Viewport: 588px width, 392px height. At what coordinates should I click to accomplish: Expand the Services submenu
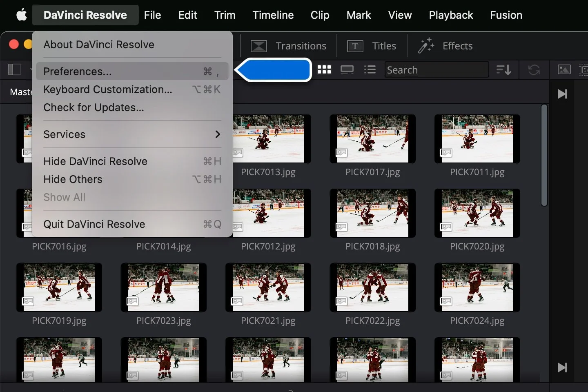point(132,134)
